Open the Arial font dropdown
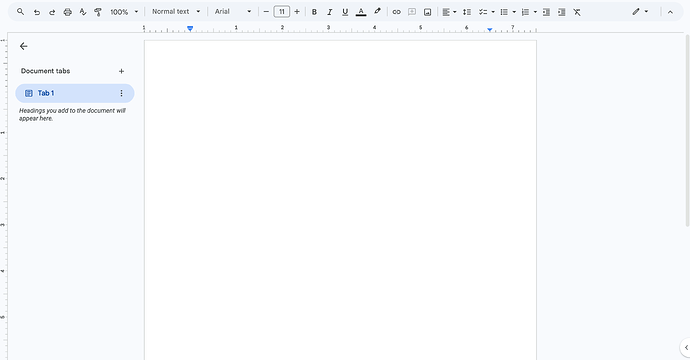This screenshot has width=690, height=360. (233, 11)
